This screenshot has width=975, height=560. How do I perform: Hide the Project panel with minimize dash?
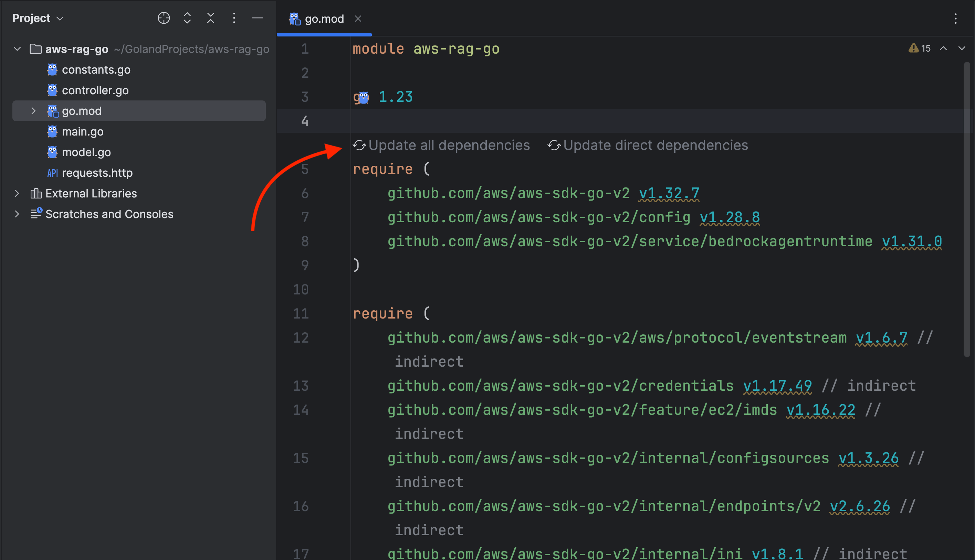coord(257,18)
